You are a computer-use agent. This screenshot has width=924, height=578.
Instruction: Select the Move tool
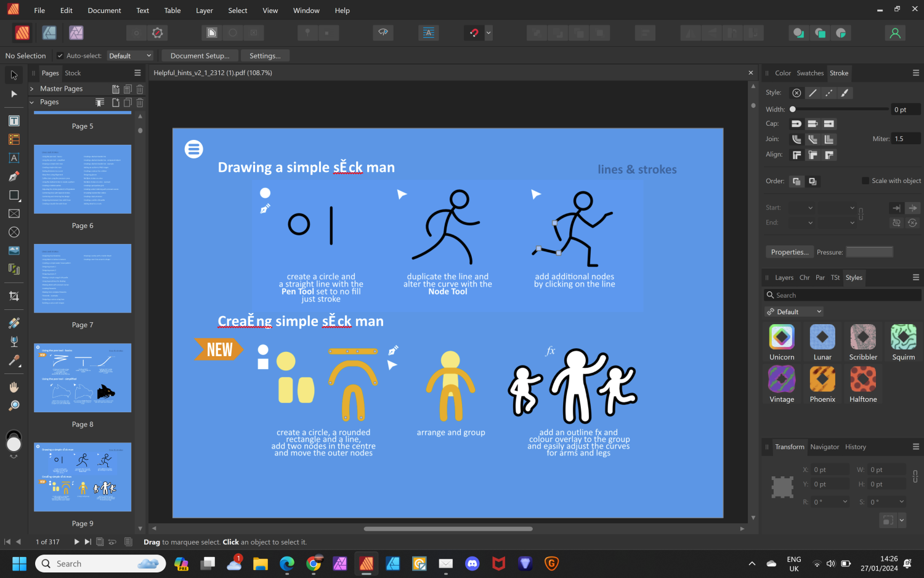14,75
